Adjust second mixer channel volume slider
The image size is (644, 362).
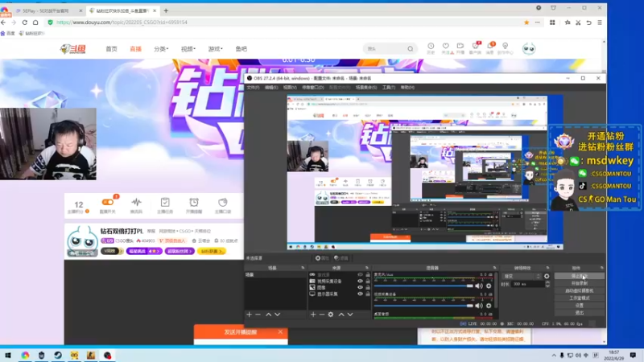pyautogui.click(x=423, y=306)
